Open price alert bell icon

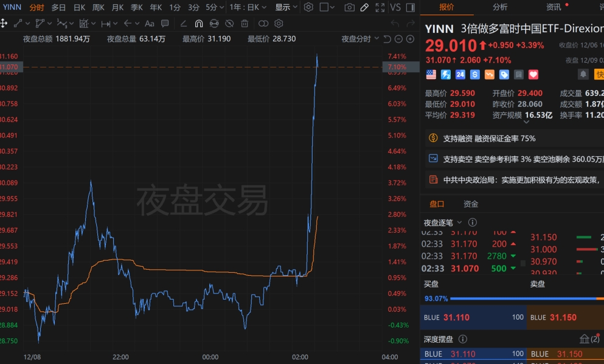pyautogui.click(x=583, y=74)
